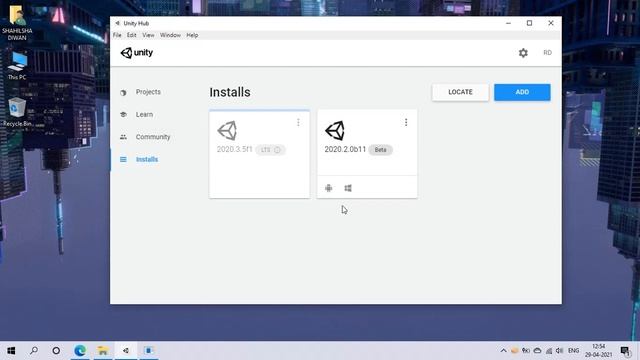Click the LTS badge on 2020.3.5f1

(x=271, y=150)
